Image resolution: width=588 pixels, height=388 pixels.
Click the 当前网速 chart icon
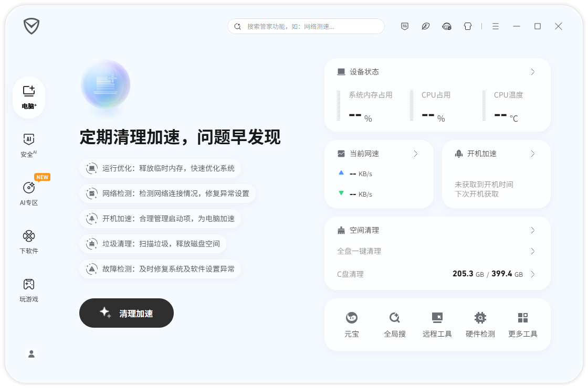(341, 154)
